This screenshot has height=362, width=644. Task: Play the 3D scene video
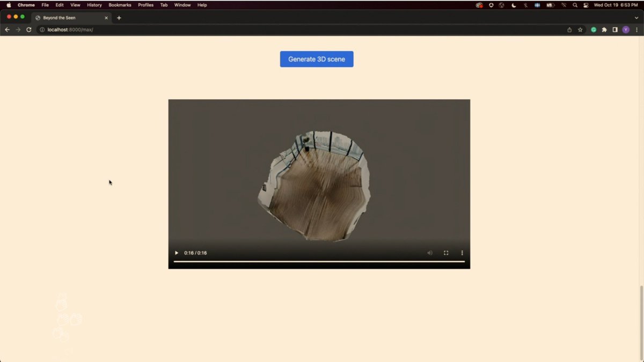point(177,253)
